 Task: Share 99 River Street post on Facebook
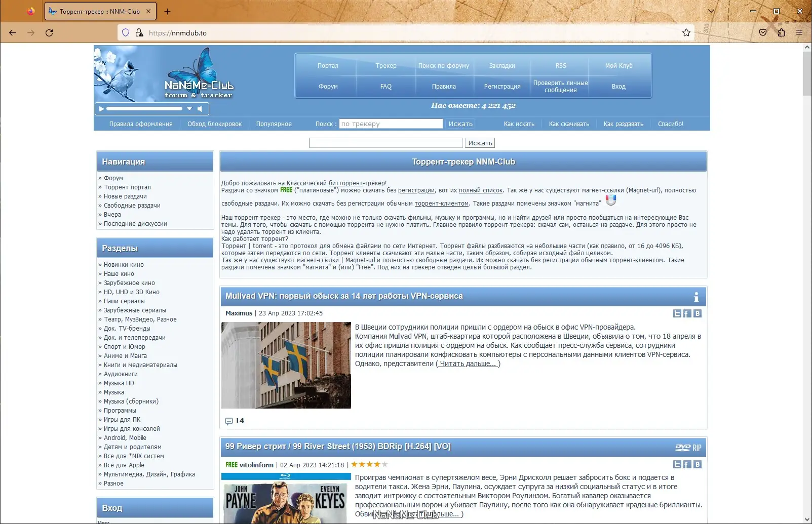687,464
